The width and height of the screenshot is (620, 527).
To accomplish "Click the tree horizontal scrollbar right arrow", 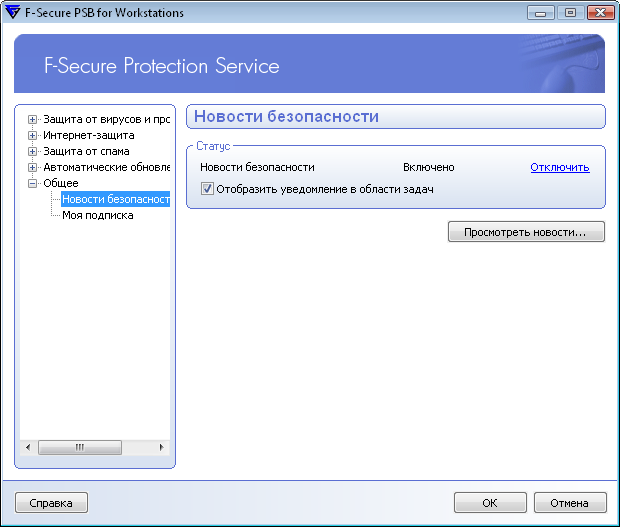I will (162, 448).
